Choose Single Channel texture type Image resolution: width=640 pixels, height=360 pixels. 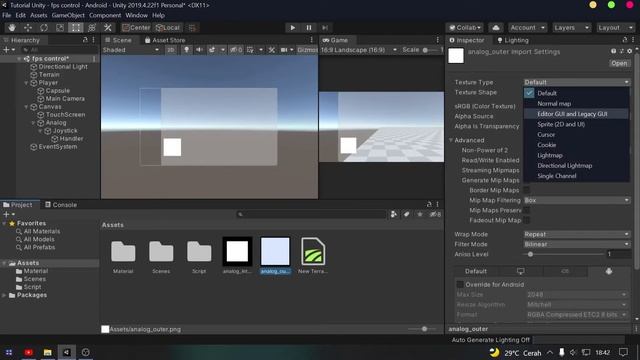(x=576, y=176)
